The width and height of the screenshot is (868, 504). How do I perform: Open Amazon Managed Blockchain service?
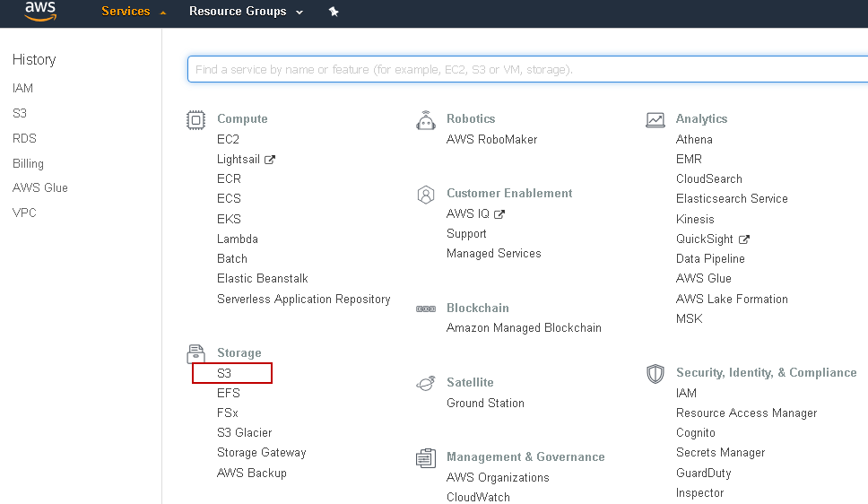click(524, 327)
